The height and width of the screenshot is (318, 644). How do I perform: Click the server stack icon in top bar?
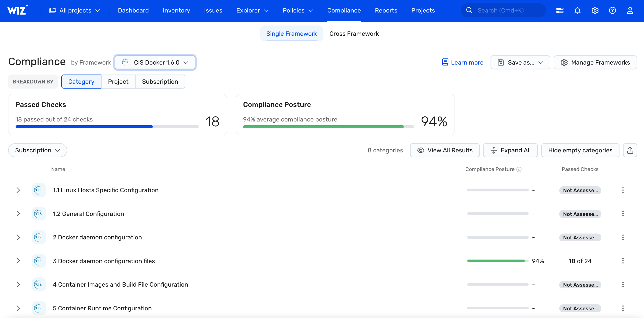[560, 10]
